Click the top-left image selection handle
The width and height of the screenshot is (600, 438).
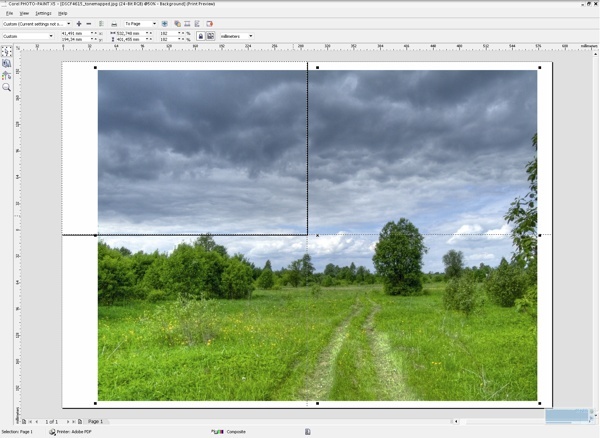click(95, 68)
